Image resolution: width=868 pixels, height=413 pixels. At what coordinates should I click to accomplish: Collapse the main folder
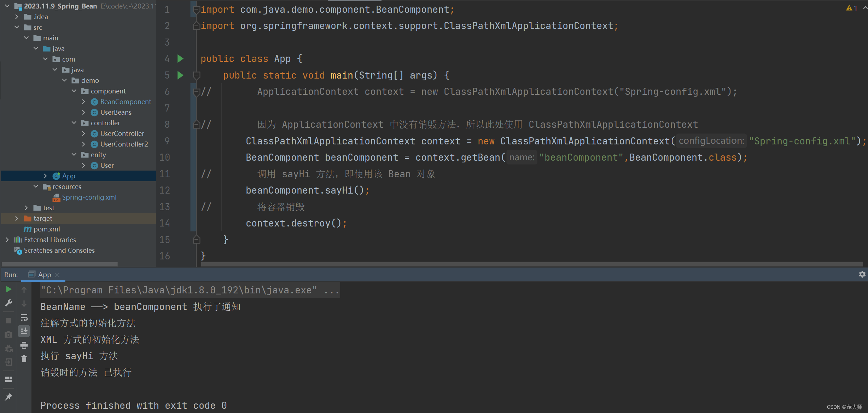click(26, 38)
